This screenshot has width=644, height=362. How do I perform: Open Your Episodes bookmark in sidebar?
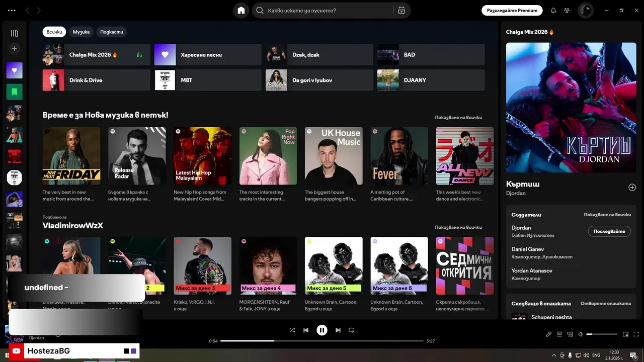14,92
